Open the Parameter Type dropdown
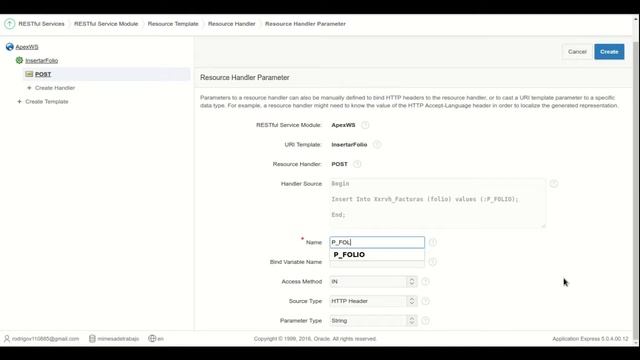 tap(373, 321)
